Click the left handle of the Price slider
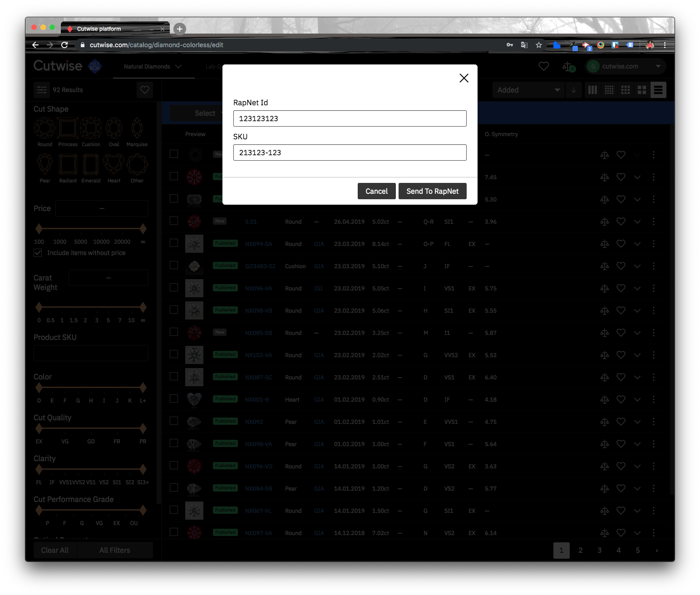 (39, 228)
